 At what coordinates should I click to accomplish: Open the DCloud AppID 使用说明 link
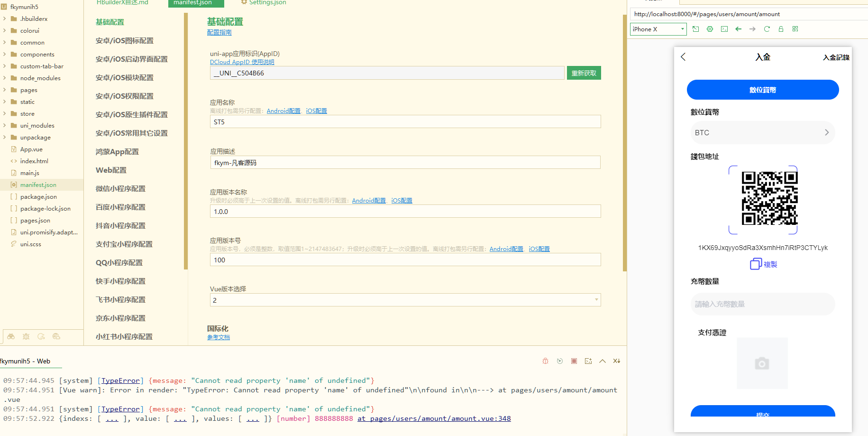coord(242,62)
